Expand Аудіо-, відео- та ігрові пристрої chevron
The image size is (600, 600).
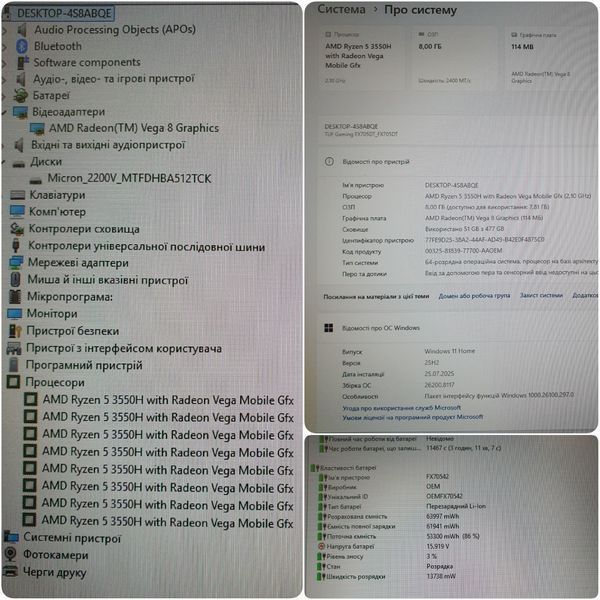click(x=4, y=80)
